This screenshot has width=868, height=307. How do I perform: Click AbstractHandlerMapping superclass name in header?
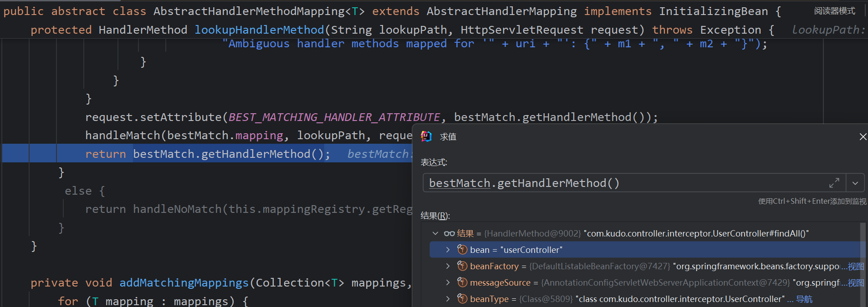tap(502, 11)
